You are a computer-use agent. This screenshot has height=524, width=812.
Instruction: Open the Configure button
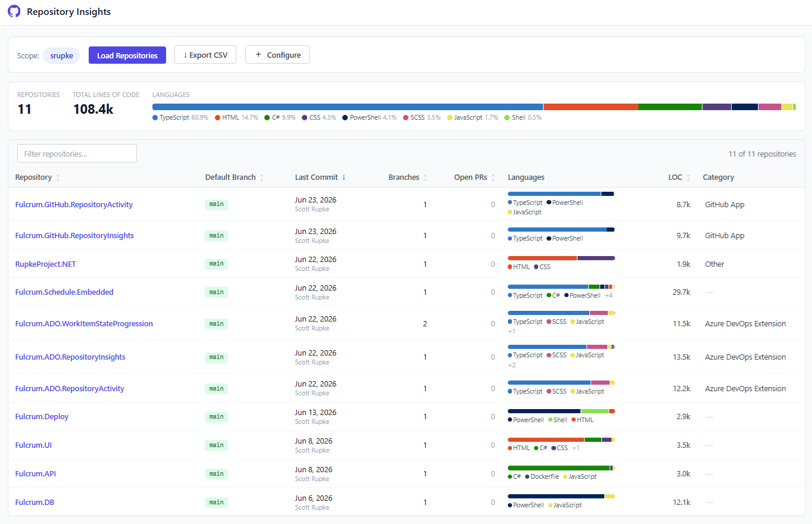click(277, 55)
